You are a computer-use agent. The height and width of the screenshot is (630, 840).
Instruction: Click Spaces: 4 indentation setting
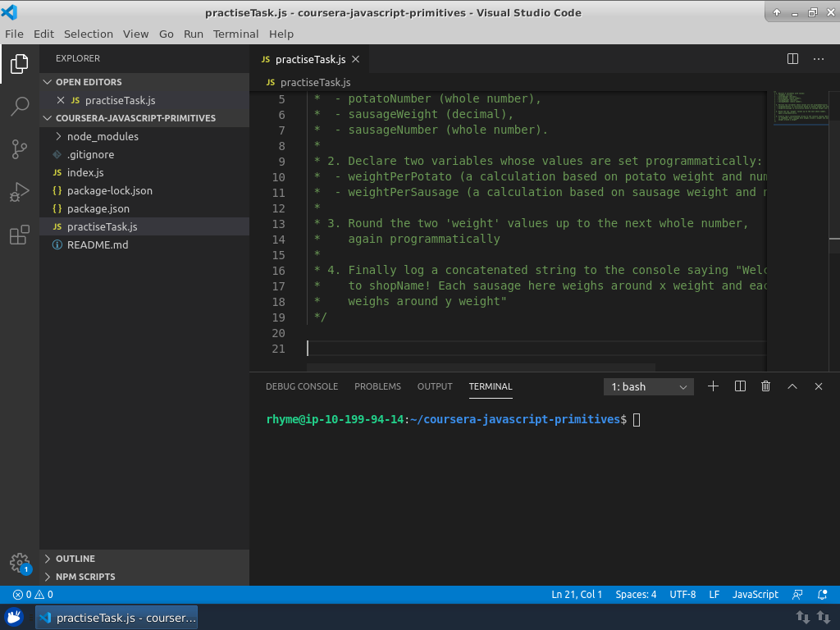point(636,595)
